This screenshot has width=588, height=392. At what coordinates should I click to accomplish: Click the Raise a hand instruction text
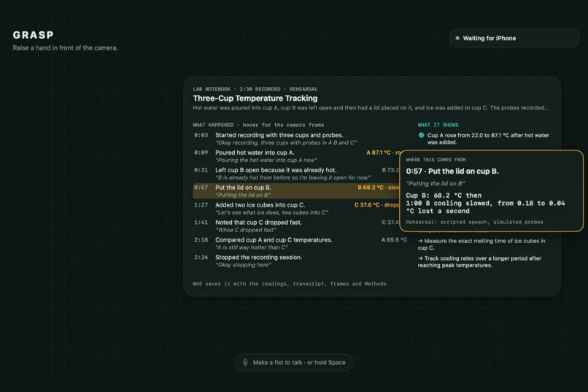[x=65, y=47]
